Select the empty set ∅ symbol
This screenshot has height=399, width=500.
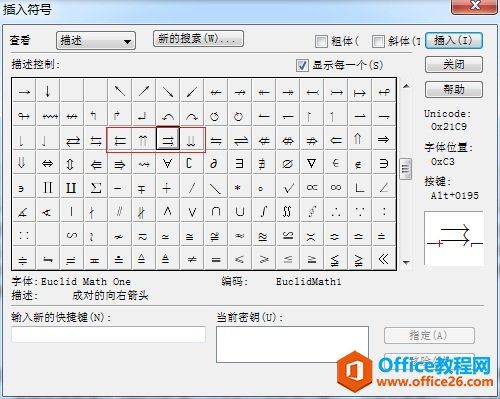(288, 163)
